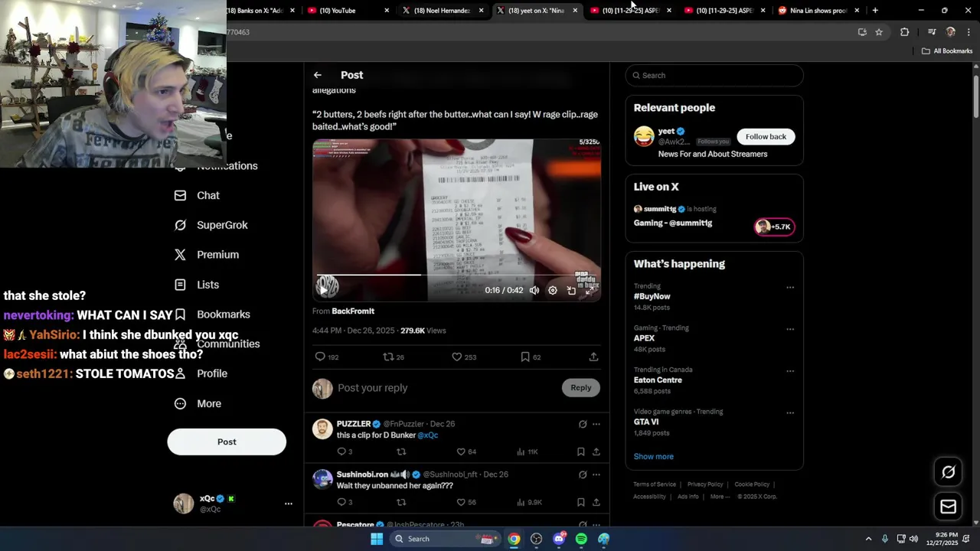Open the Messages floating button
The image size is (980, 551).
948,507
